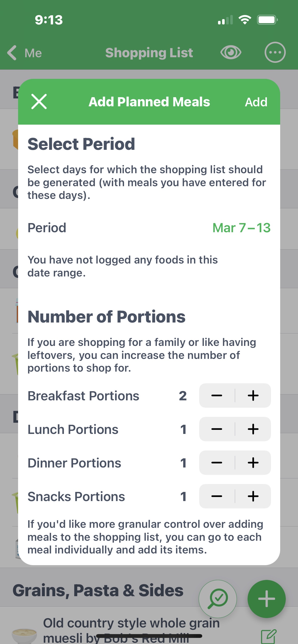Increase Snacks Portions count

253,496
